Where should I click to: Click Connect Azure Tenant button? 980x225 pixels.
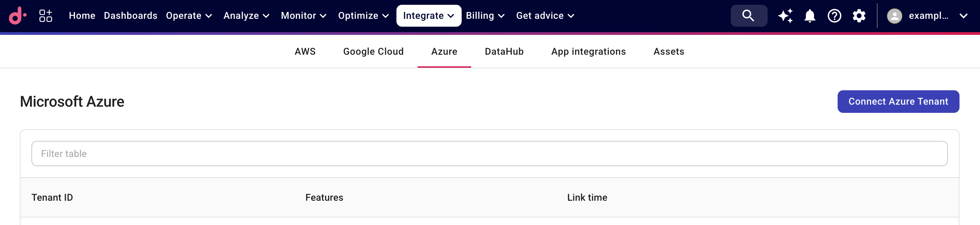[x=898, y=102]
